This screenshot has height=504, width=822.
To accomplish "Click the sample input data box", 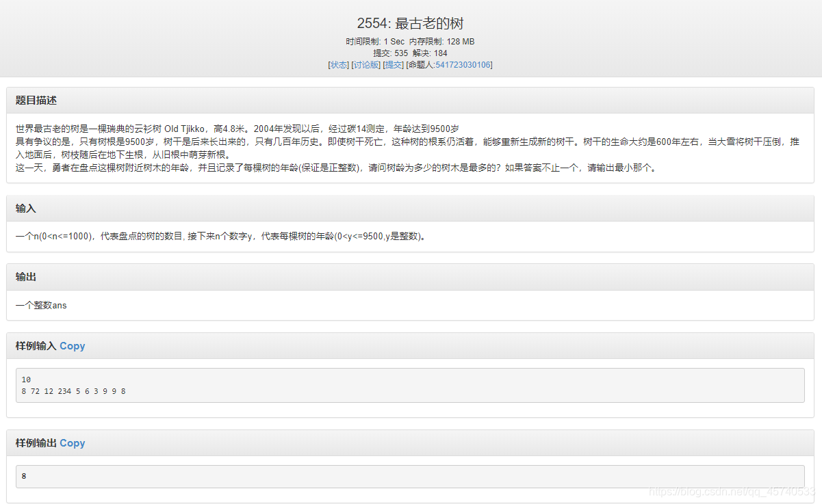I will point(410,386).
